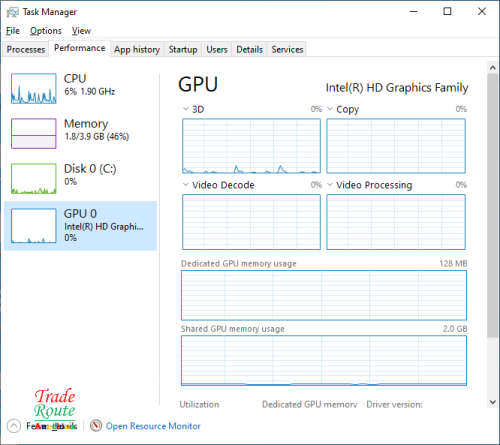Switch to the App history tab
The height and width of the screenshot is (445, 500).
(x=137, y=50)
